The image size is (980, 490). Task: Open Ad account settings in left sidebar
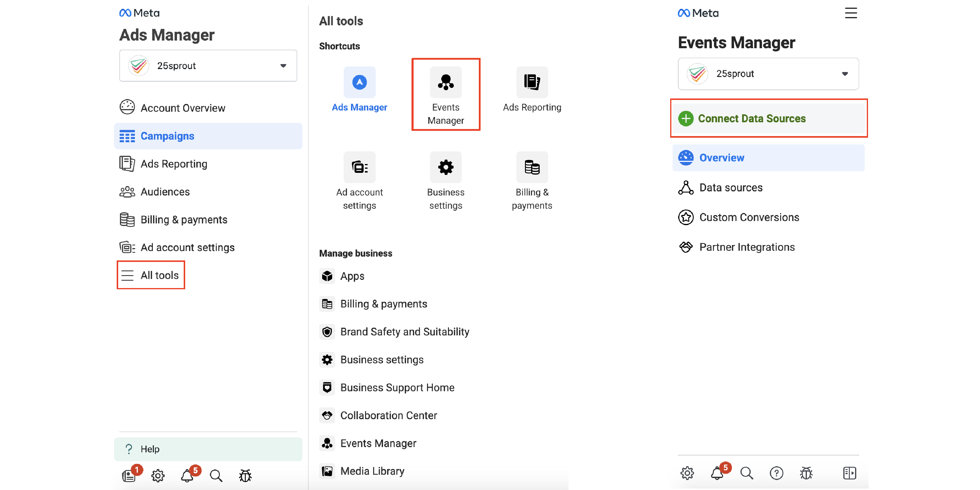(x=177, y=247)
